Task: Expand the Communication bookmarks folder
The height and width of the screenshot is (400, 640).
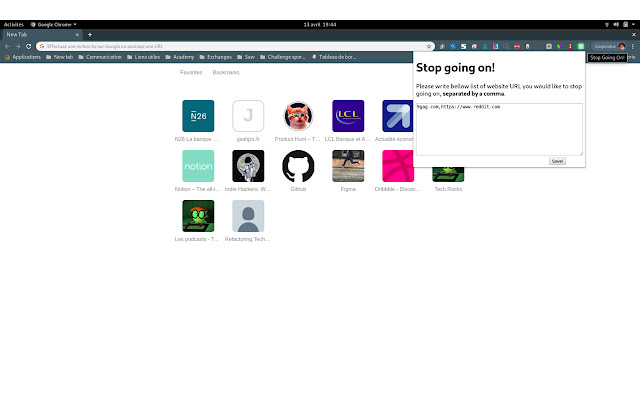Action: click(100, 57)
